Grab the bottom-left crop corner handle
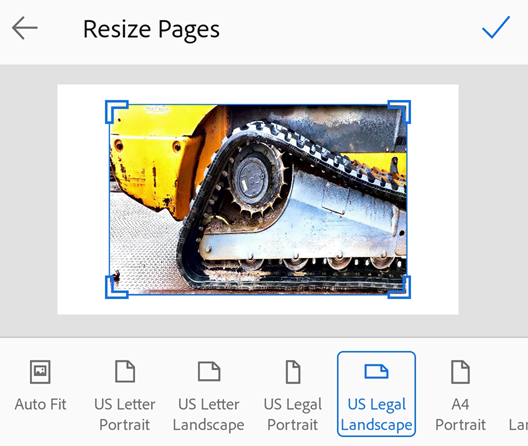 pyautogui.click(x=117, y=287)
